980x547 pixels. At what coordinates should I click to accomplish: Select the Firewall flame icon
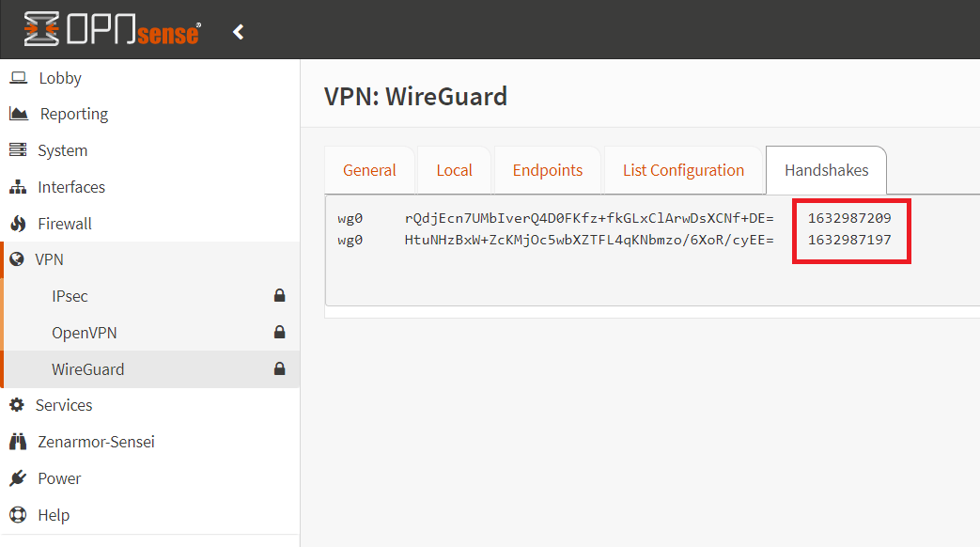(21, 223)
